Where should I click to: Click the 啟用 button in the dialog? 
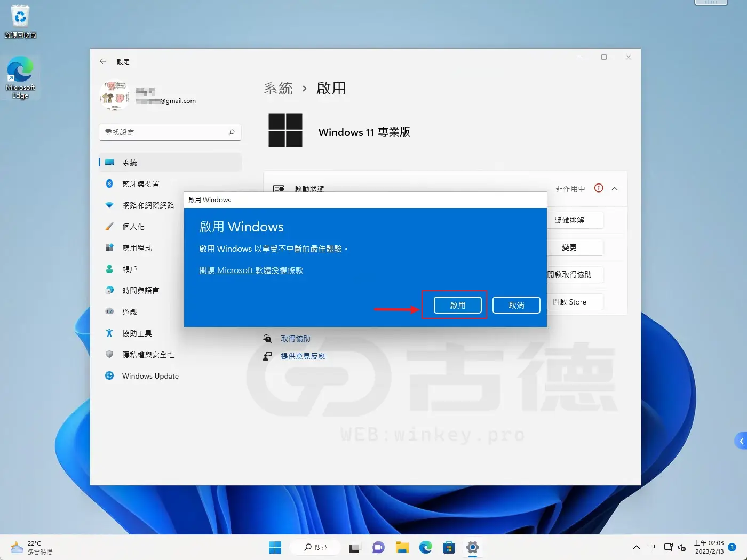(457, 305)
